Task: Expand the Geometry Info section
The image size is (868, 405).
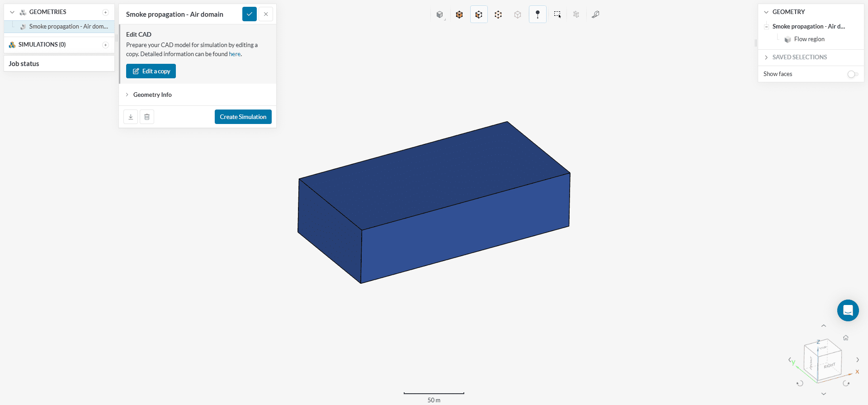Action: pos(152,95)
